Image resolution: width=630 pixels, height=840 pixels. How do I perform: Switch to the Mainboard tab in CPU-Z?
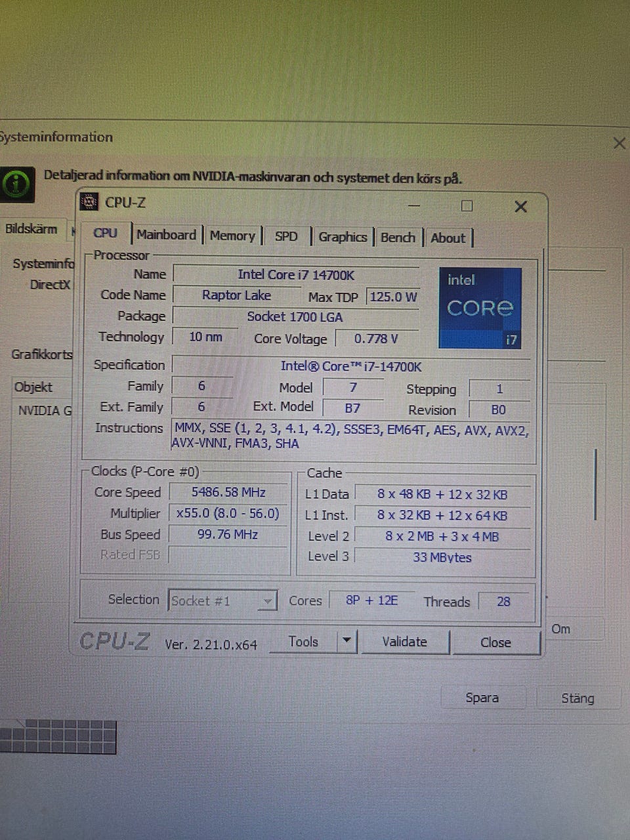(x=166, y=235)
